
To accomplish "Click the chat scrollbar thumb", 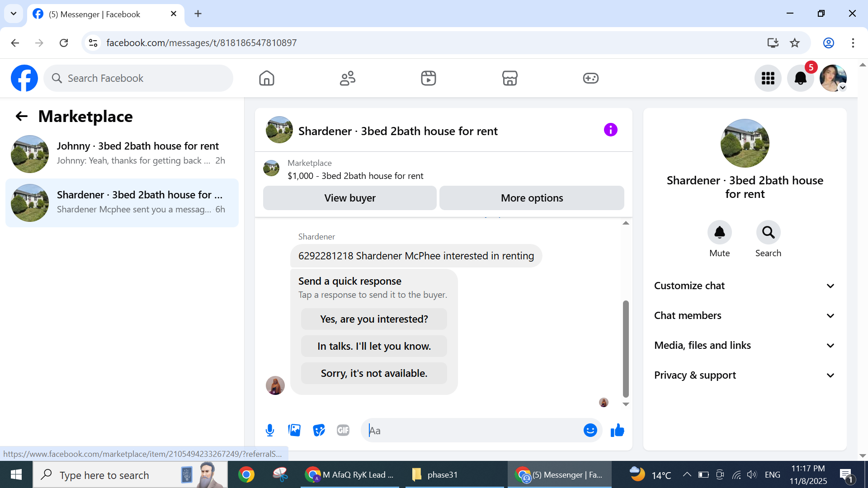I will (626, 348).
